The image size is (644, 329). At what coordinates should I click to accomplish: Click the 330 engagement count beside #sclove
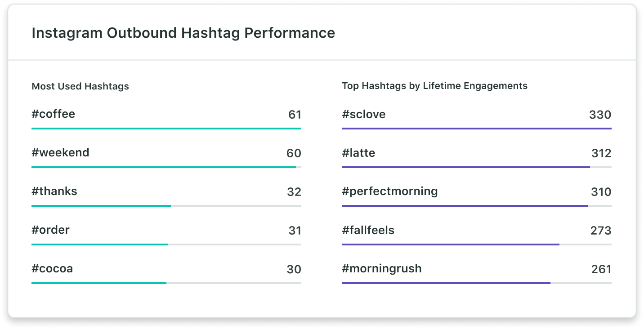(600, 115)
